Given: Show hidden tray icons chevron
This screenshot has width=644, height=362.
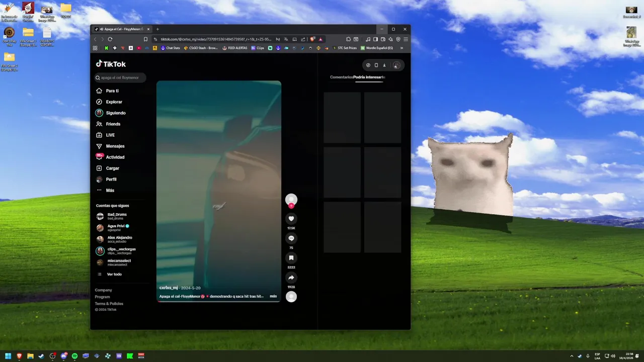Looking at the screenshot, I should [572, 356].
